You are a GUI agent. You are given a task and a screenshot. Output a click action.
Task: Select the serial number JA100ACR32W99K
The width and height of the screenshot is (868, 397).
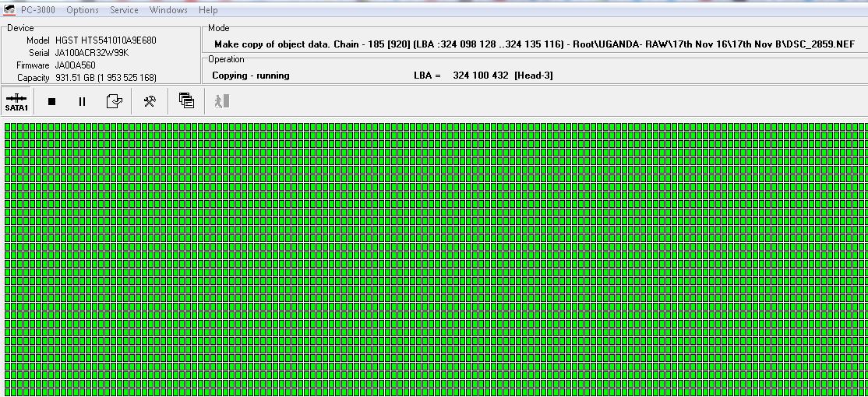tap(93, 52)
